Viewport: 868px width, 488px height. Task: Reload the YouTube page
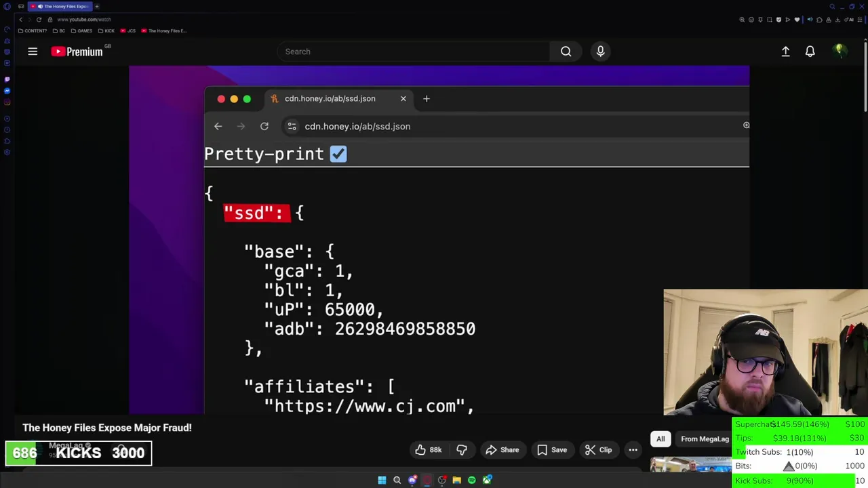[x=39, y=20]
